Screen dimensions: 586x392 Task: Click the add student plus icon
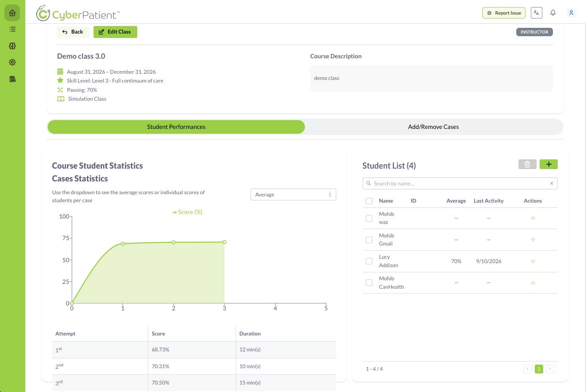point(548,164)
